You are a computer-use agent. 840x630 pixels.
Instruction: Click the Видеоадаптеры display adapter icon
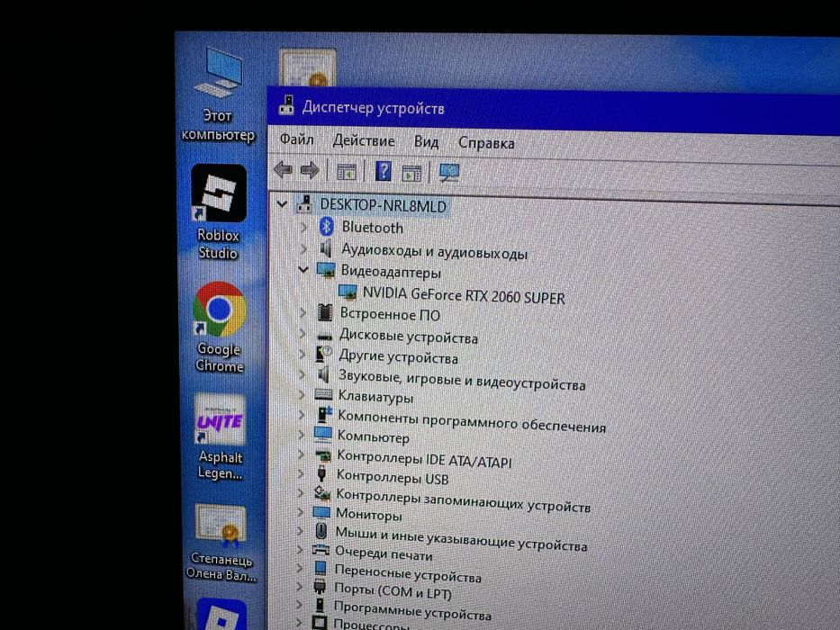[325, 270]
